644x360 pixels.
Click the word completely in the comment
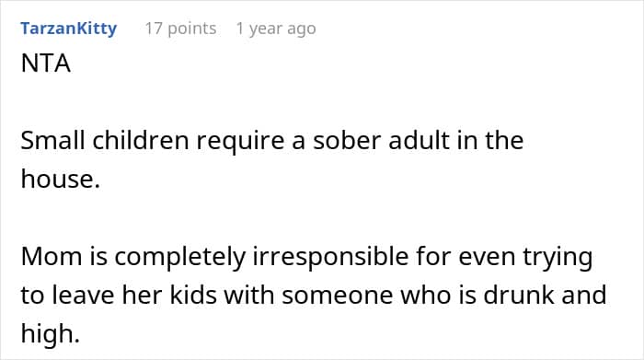pyautogui.click(x=179, y=259)
